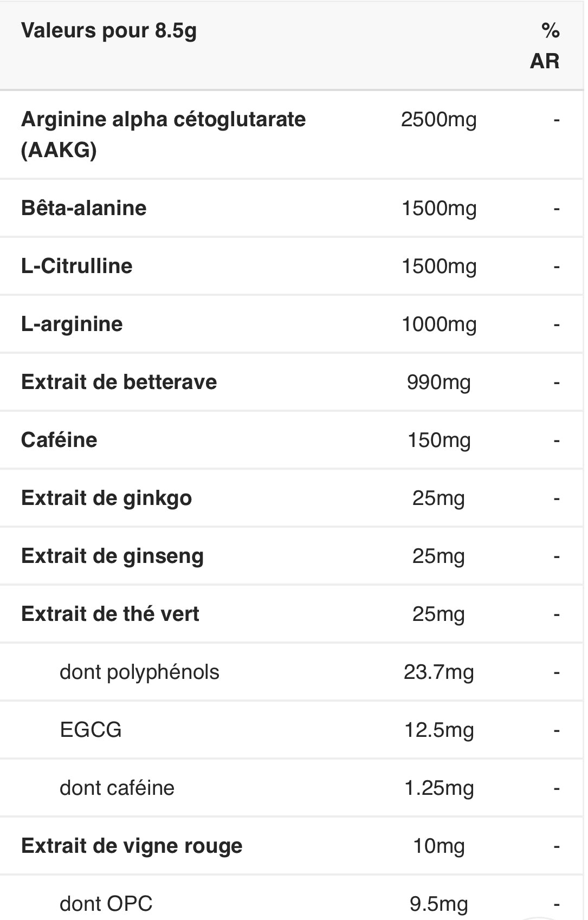Click the L-Citrulline ingredient name

coord(76,266)
